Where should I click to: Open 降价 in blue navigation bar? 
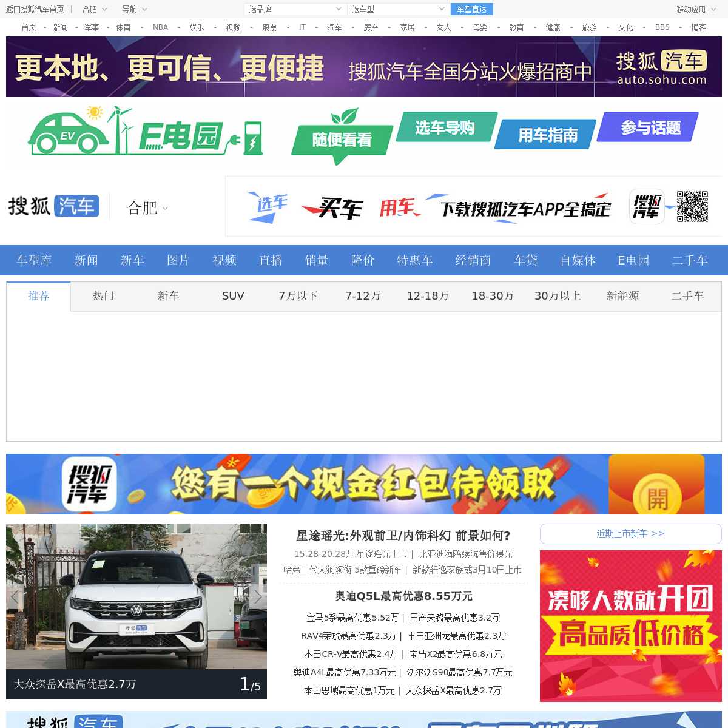(x=363, y=260)
